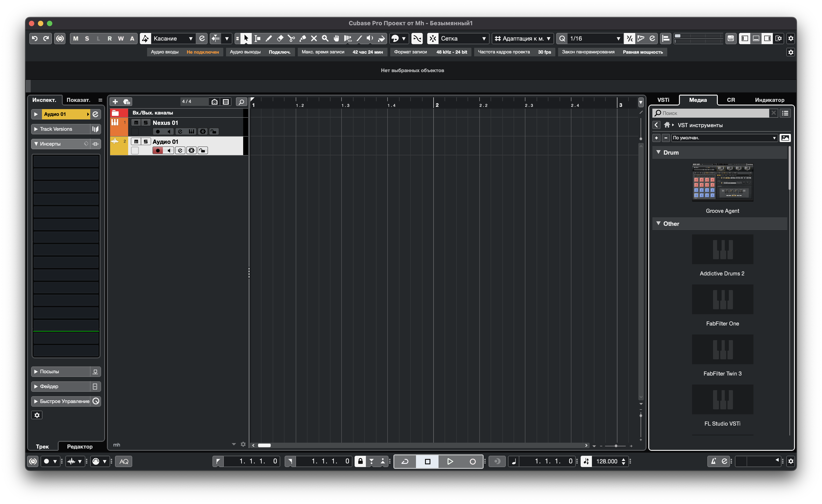Select the Play speaker tool

click(x=370, y=38)
